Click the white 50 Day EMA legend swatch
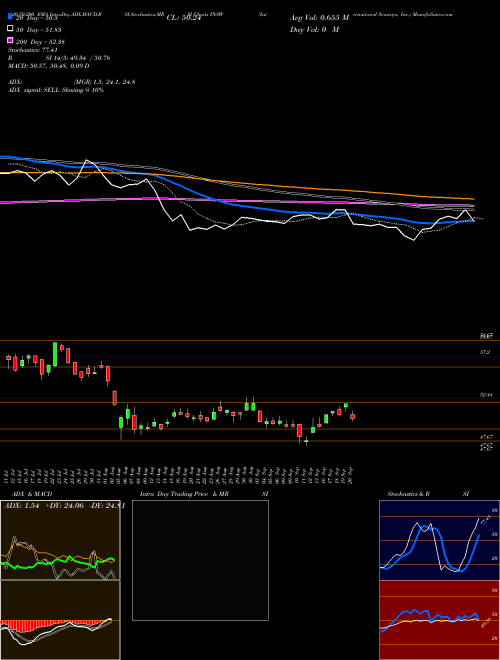The width and height of the screenshot is (500, 660). [x=10, y=29]
